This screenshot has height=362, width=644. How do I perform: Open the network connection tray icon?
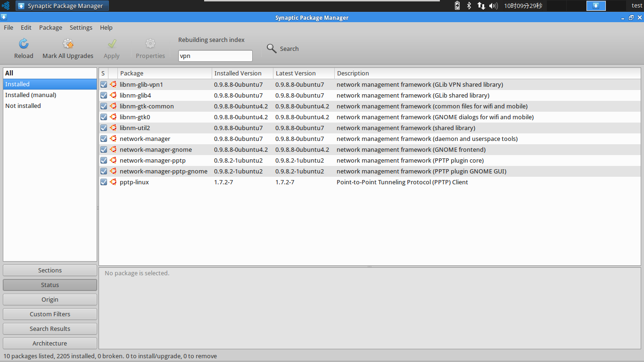[x=481, y=6]
